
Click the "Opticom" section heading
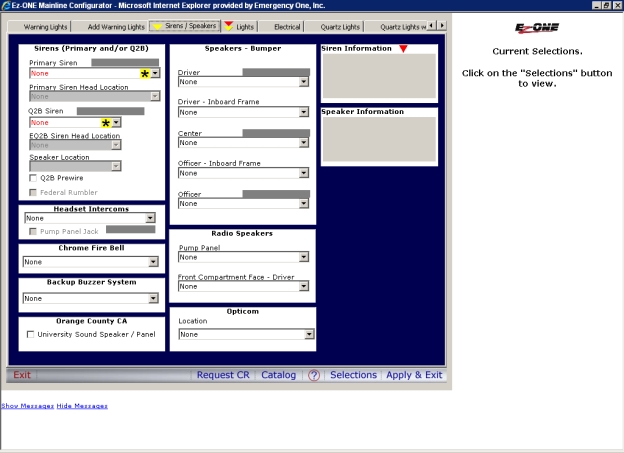pos(243,312)
